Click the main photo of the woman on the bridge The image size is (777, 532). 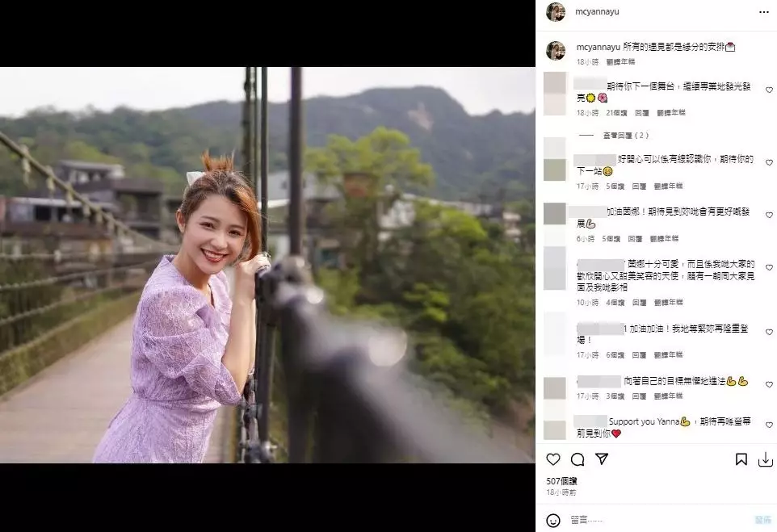point(267,265)
